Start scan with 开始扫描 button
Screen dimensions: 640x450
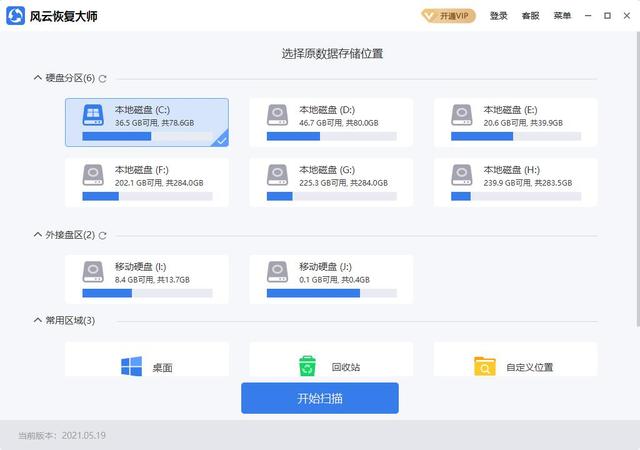click(320, 398)
